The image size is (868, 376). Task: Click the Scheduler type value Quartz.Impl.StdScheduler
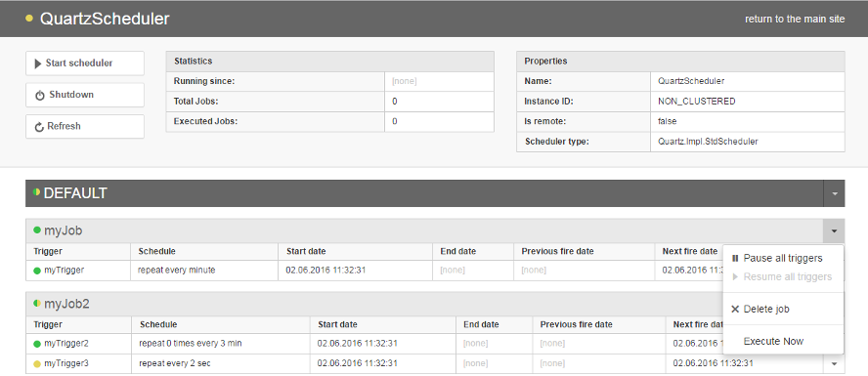pos(708,142)
